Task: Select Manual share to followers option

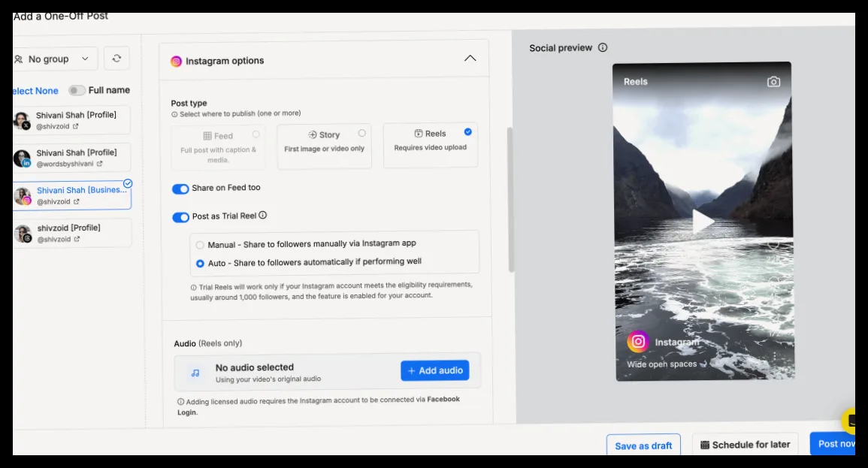Action: [x=200, y=244]
